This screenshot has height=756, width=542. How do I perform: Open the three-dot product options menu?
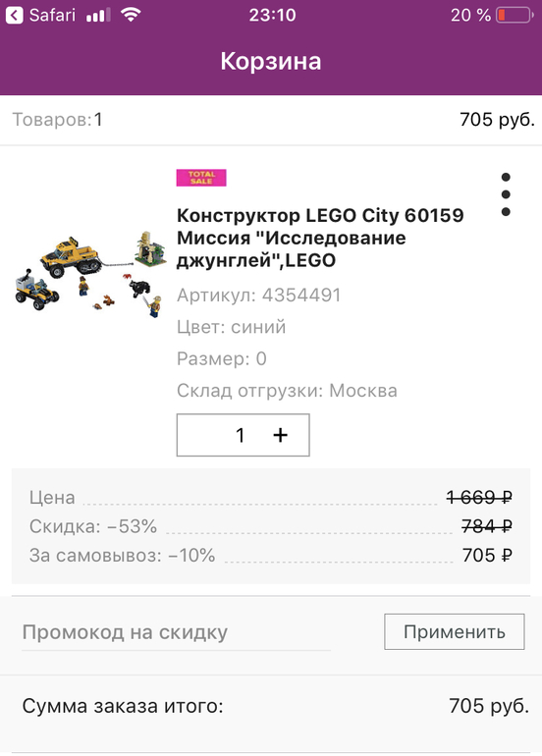506,194
